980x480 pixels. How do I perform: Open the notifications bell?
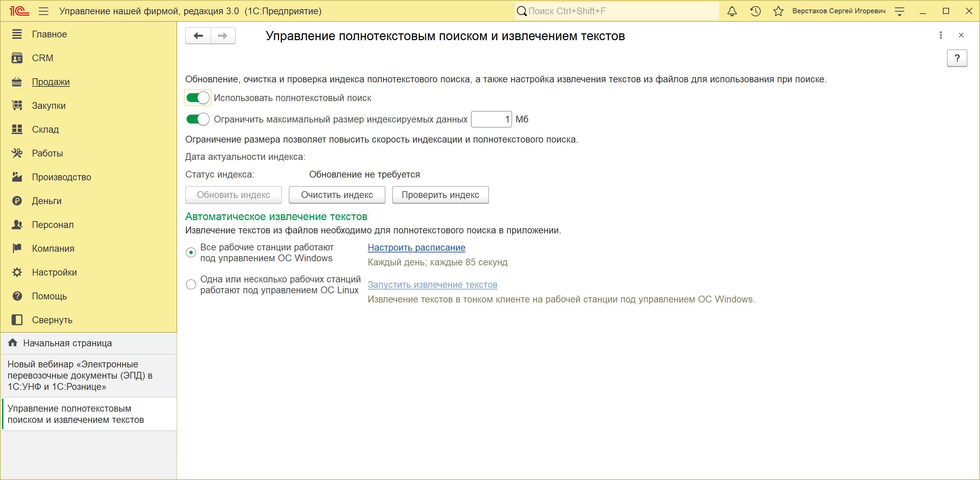point(732,11)
